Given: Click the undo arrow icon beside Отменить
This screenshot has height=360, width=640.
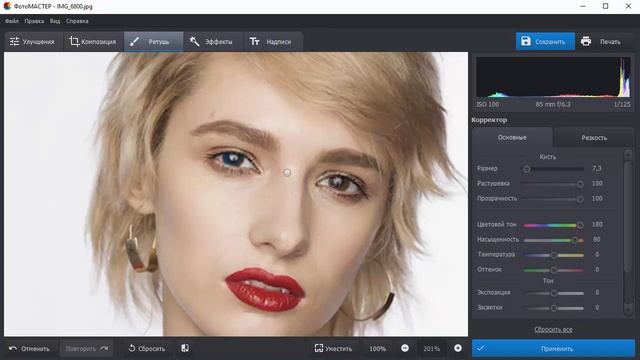Looking at the screenshot, I should [13, 349].
